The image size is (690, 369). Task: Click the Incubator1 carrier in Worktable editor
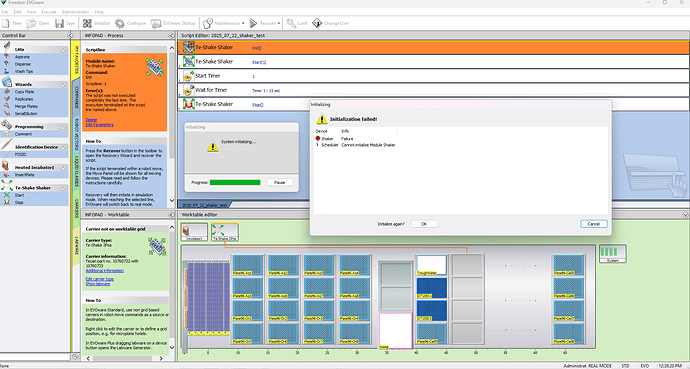pyautogui.click(x=194, y=232)
